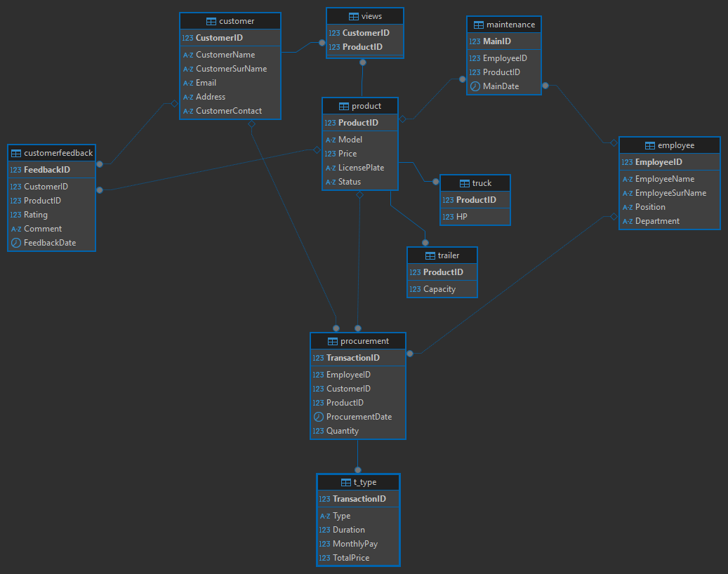Select the t_type table title
This screenshot has height=574, width=728.
364,482
